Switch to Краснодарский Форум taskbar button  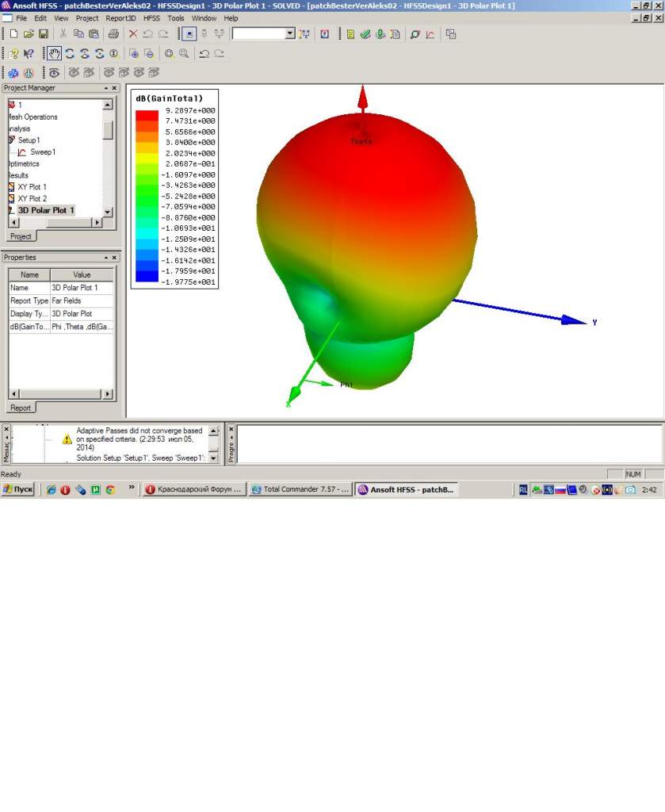[x=194, y=488]
